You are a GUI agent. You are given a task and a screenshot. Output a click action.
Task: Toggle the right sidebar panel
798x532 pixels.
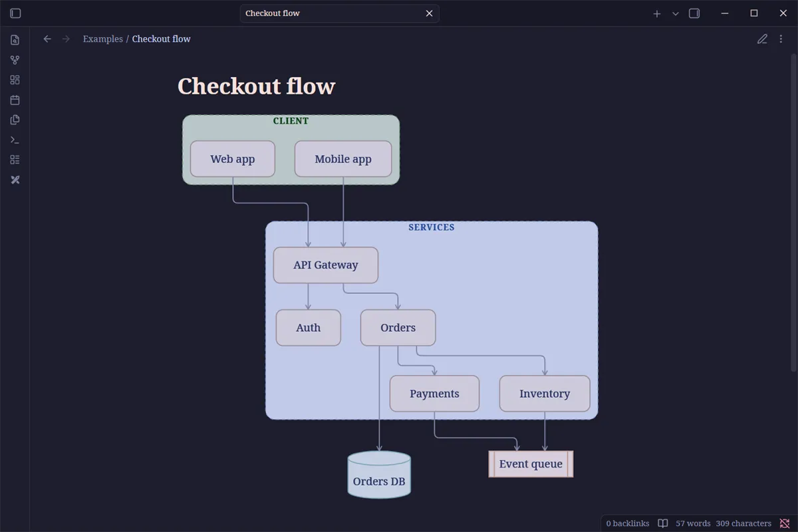tap(694, 13)
